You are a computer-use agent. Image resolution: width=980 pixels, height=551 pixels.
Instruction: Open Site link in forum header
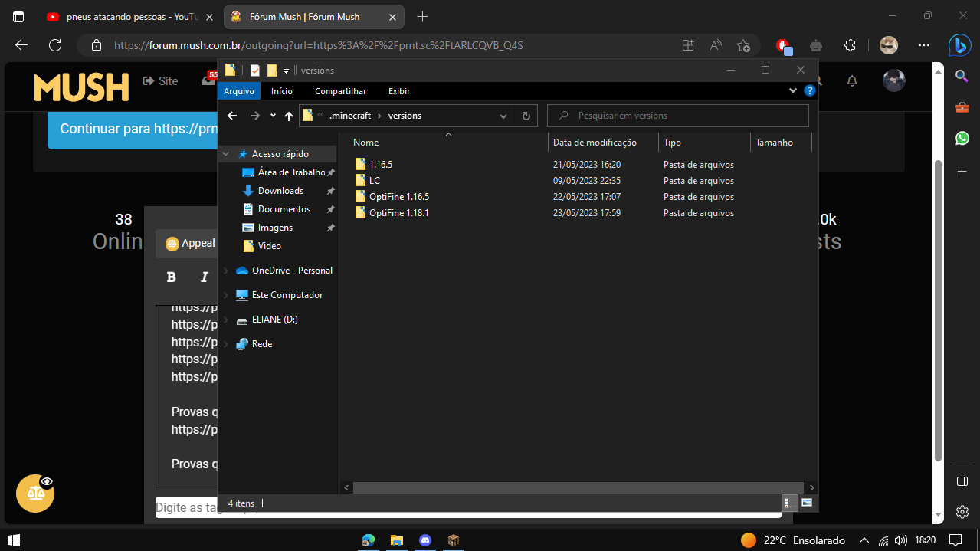[160, 80]
